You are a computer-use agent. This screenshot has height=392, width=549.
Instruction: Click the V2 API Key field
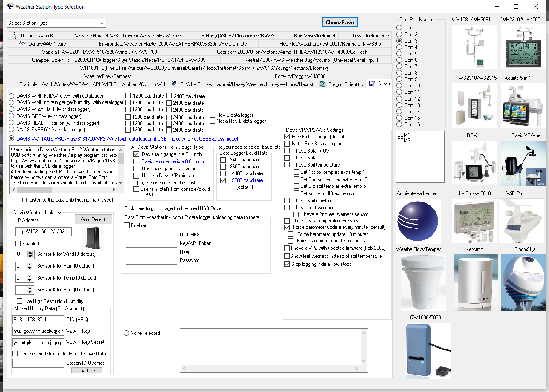(x=38, y=331)
